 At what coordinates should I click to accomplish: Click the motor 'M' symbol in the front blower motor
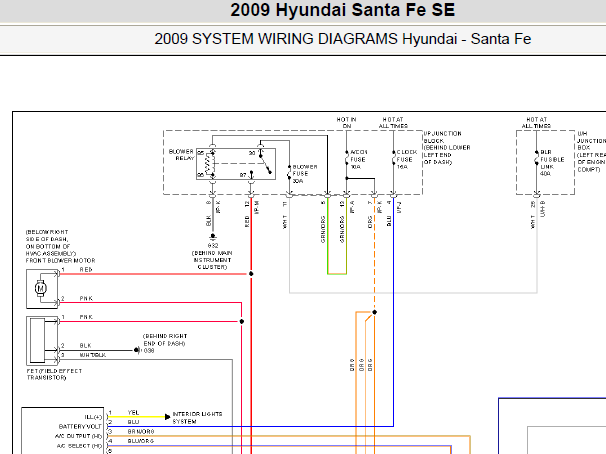pos(41,288)
